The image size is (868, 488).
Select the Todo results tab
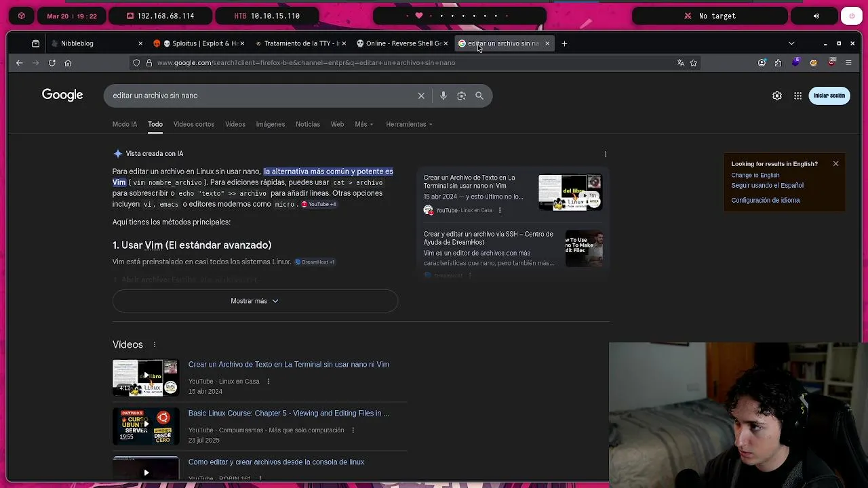click(155, 124)
